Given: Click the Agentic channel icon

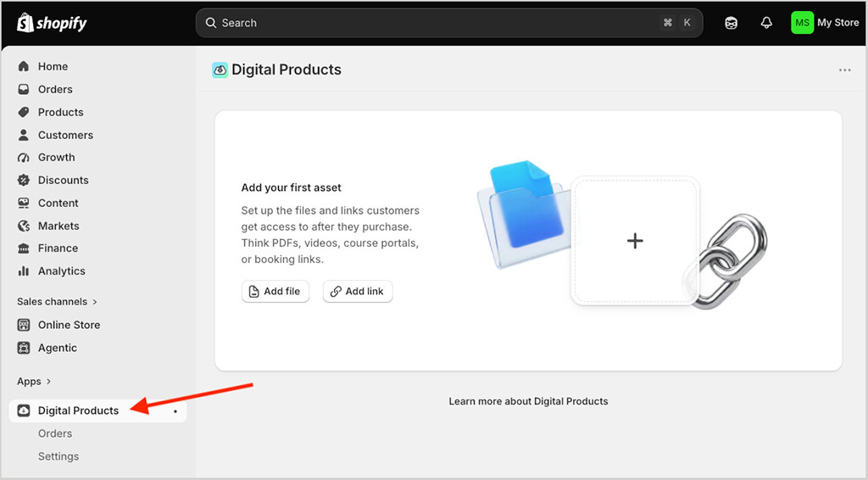Looking at the screenshot, I should [x=23, y=348].
